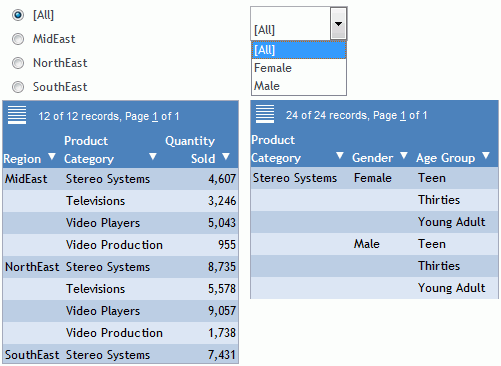Image resolution: width=501 pixels, height=366 pixels.
Task: Click Video Players in the 9,057 row
Action: click(x=103, y=311)
